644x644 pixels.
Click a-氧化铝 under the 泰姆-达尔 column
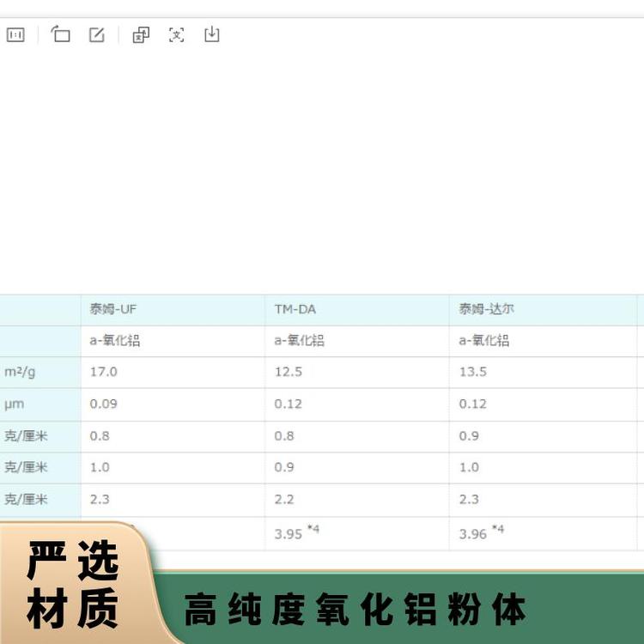484,341
